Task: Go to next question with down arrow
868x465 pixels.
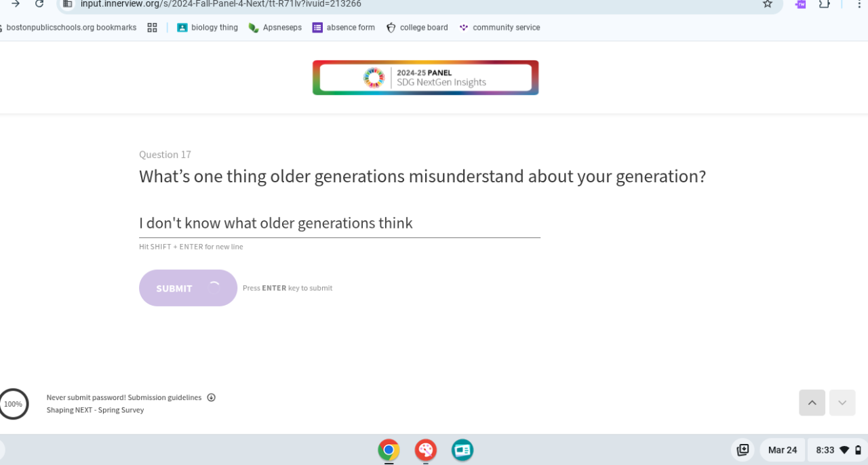Action: (x=842, y=403)
